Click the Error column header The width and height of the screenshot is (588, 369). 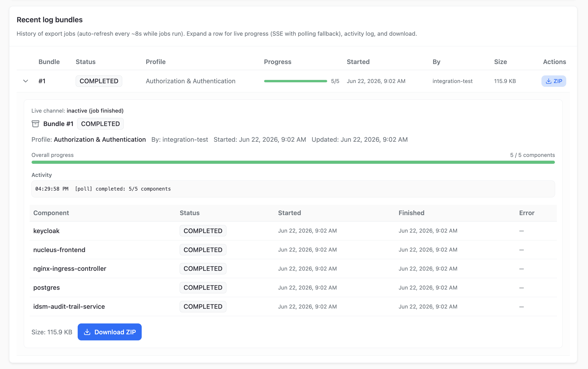527,213
